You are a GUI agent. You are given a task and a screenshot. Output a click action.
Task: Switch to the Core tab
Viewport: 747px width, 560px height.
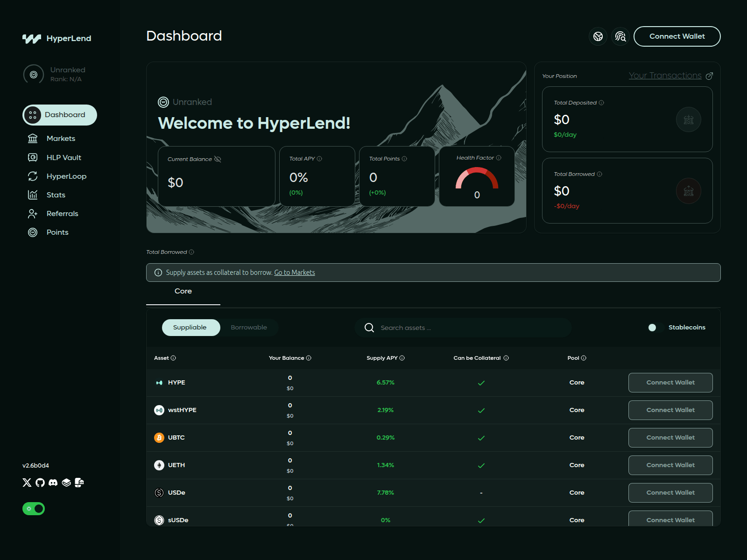click(x=183, y=292)
